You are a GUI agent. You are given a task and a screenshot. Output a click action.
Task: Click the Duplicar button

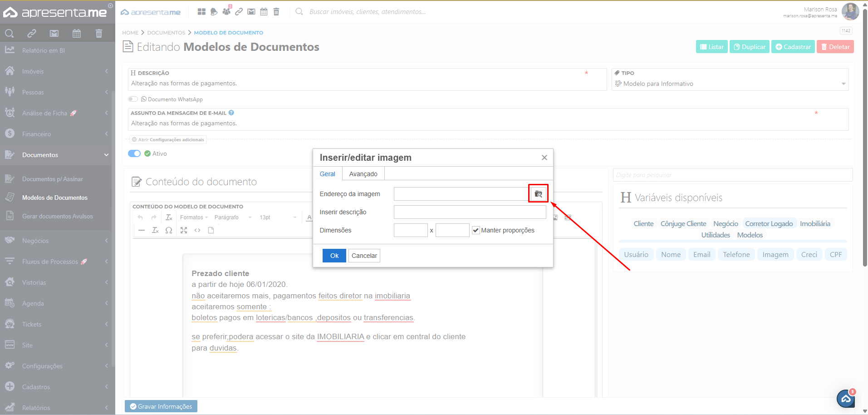click(x=749, y=47)
